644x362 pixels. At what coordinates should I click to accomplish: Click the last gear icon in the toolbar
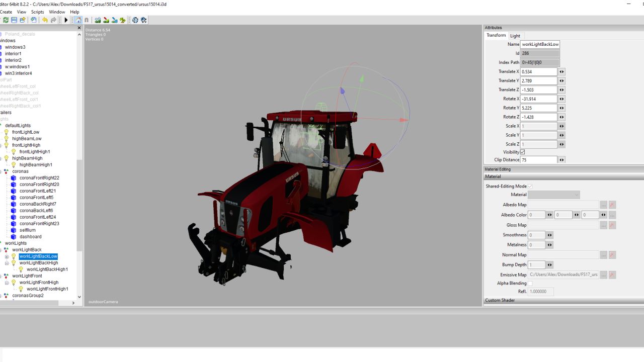pyautogui.click(x=143, y=20)
